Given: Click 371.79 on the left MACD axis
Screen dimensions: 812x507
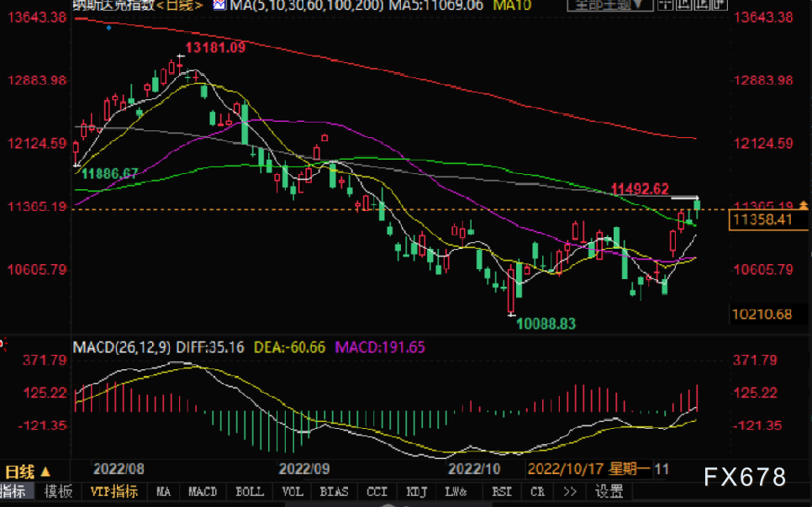Looking at the screenshot, I should click(x=45, y=360).
